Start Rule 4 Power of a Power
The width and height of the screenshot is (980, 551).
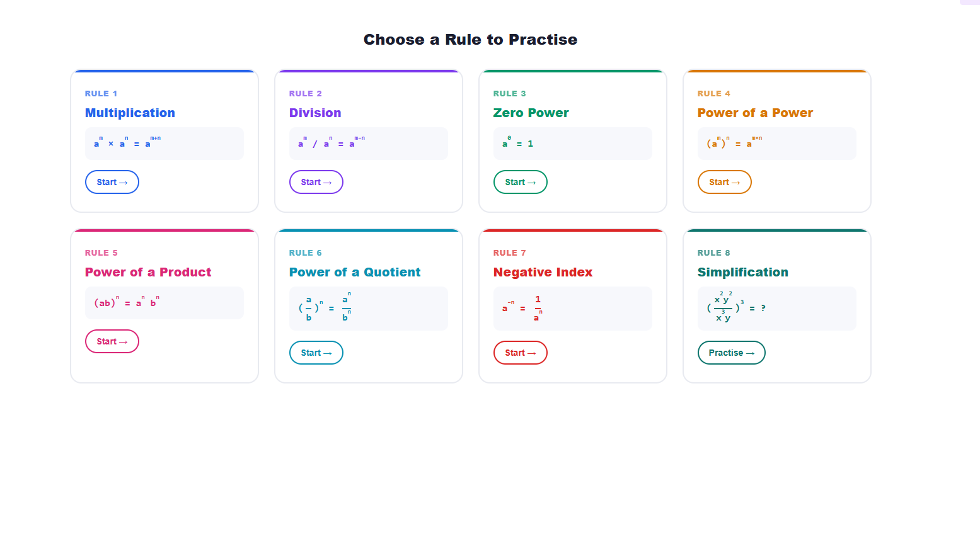click(x=724, y=182)
